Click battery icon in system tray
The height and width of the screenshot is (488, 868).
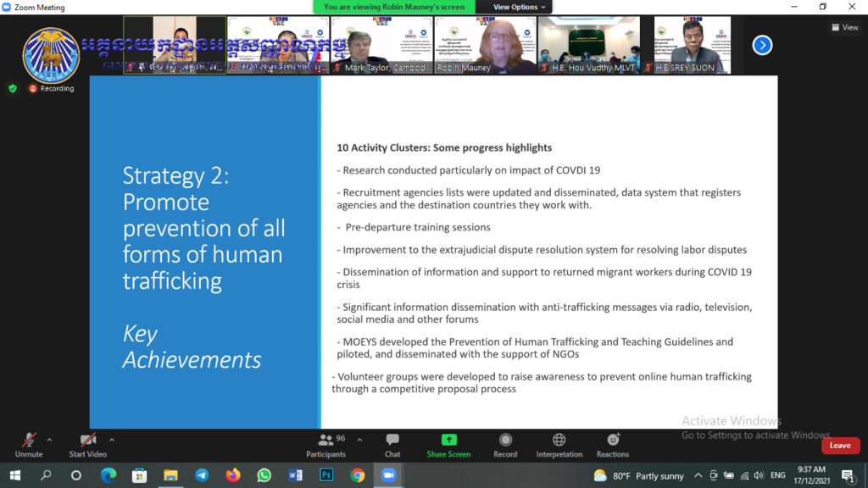pyautogui.click(x=728, y=476)
